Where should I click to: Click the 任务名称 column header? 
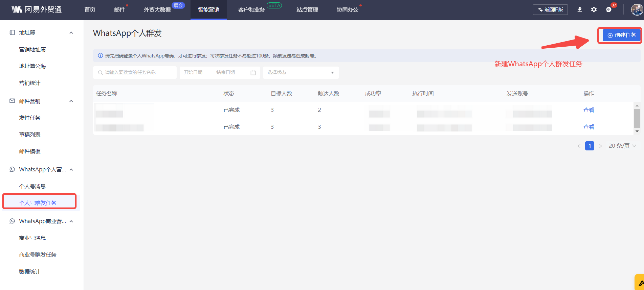pyautogui.click(x=107, y=93)
